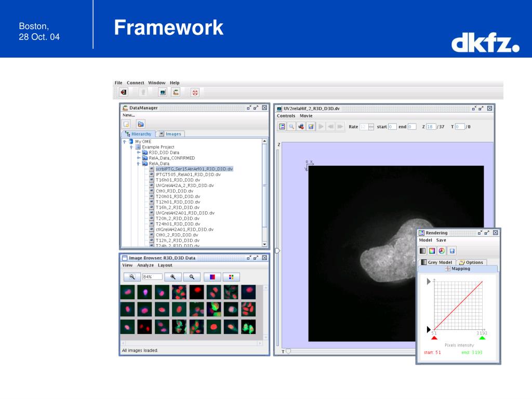Click the Rate spinner in the viewer toolbar

pos(367,127)
